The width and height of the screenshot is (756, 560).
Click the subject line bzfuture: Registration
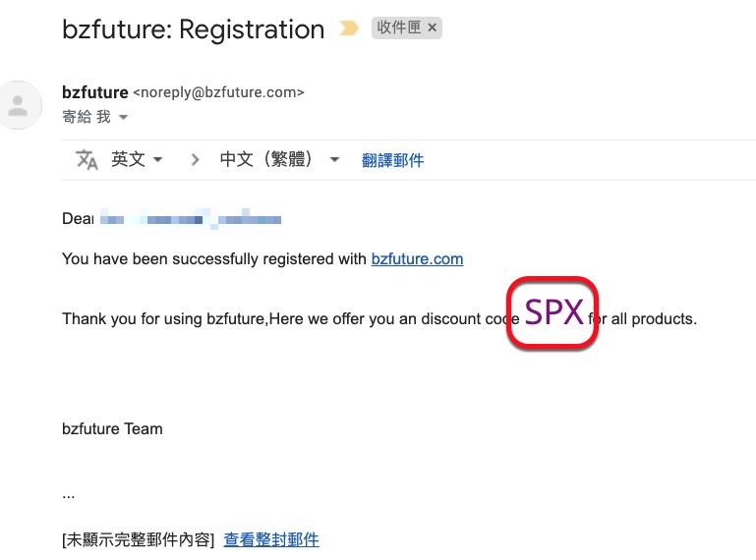click(193, 29)
